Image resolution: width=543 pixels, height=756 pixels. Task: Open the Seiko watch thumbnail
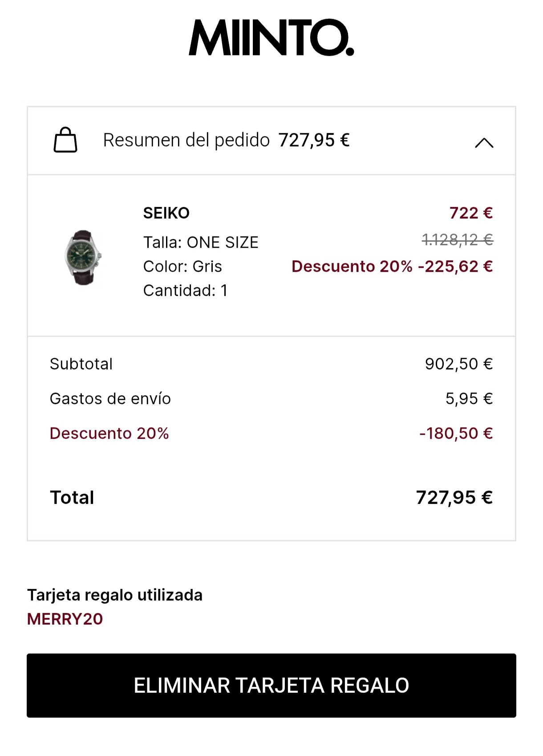tap(83, 258)
